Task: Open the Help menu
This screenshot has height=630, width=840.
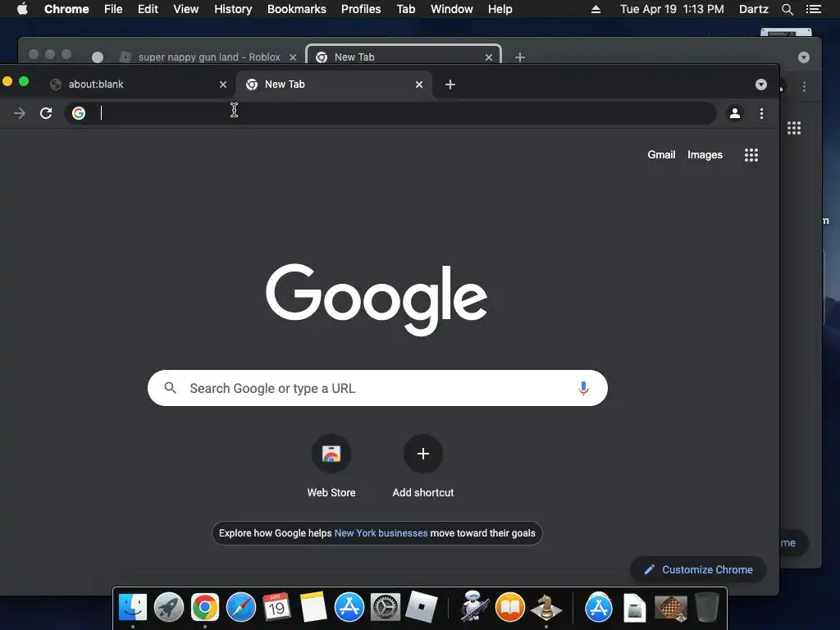Action: click(x=500, y=9)
